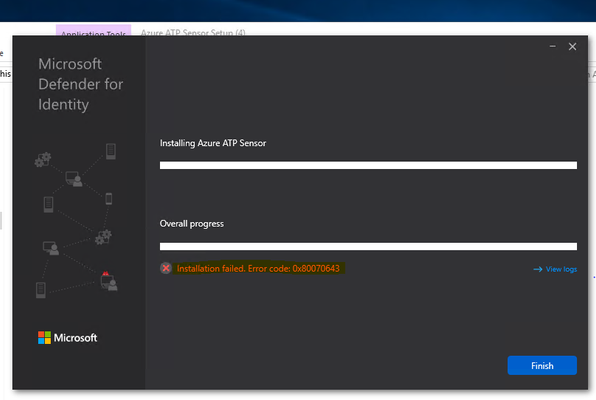Click the red error X icon
The width and height of the screenshot is (596, 400).
tap(166, 268)
